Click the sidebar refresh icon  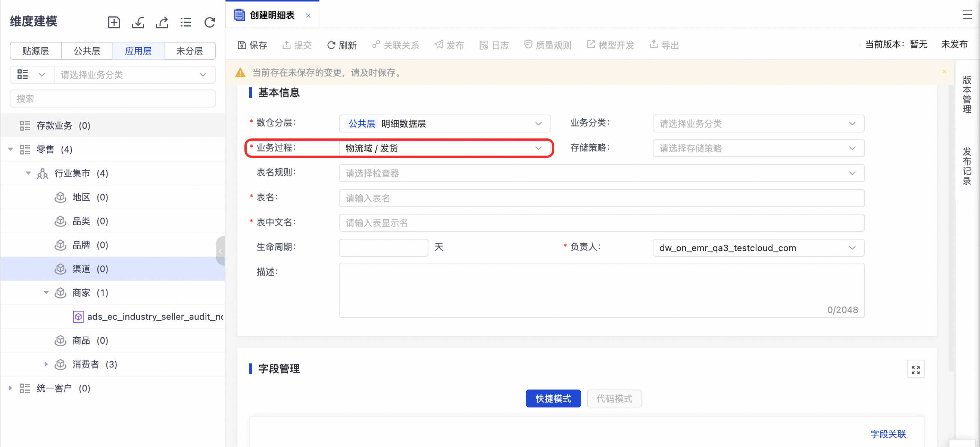click(x=210, y=22)
